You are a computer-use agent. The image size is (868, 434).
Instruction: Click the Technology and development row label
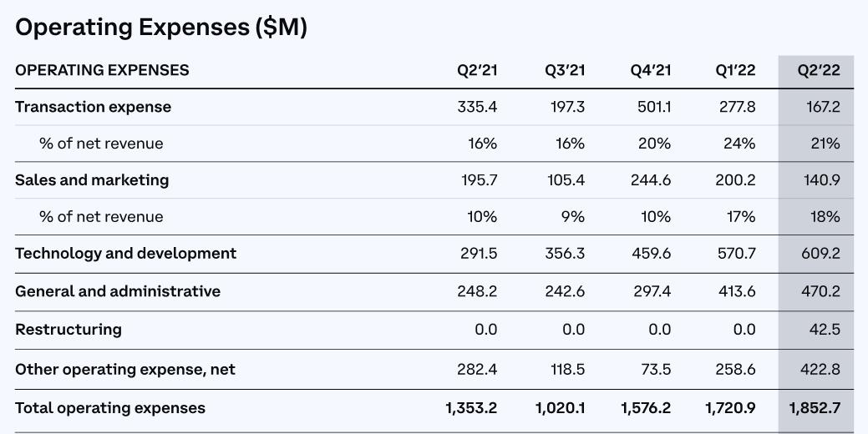pos(125,253)
